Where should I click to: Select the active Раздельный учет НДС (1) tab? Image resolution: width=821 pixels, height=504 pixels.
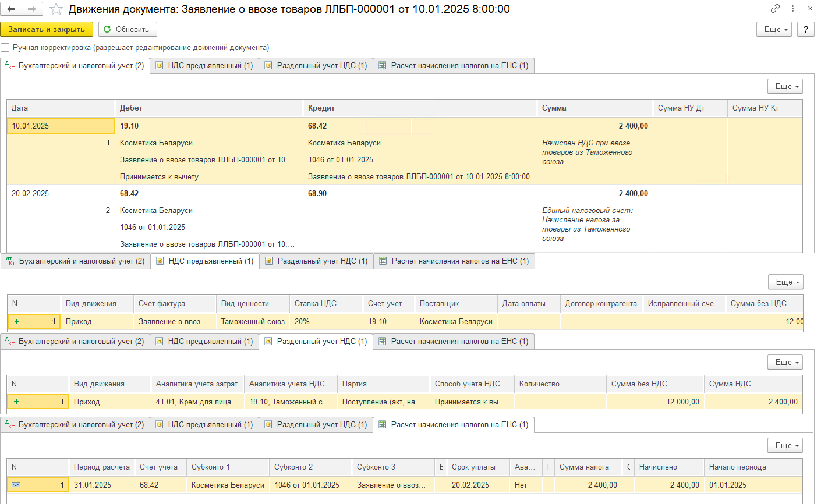[x=316, y=342]
